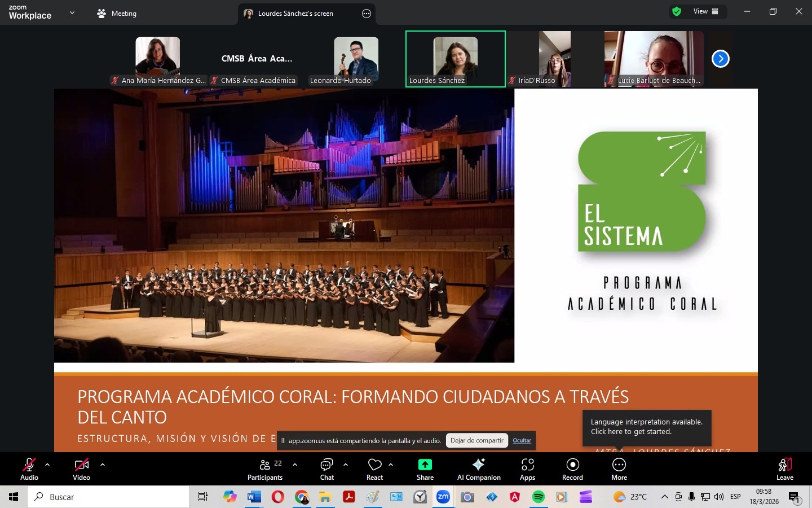Open the Zoom Workplace dropdown
The width and height of the screenshot is (812, 508).
coord(72,12)
